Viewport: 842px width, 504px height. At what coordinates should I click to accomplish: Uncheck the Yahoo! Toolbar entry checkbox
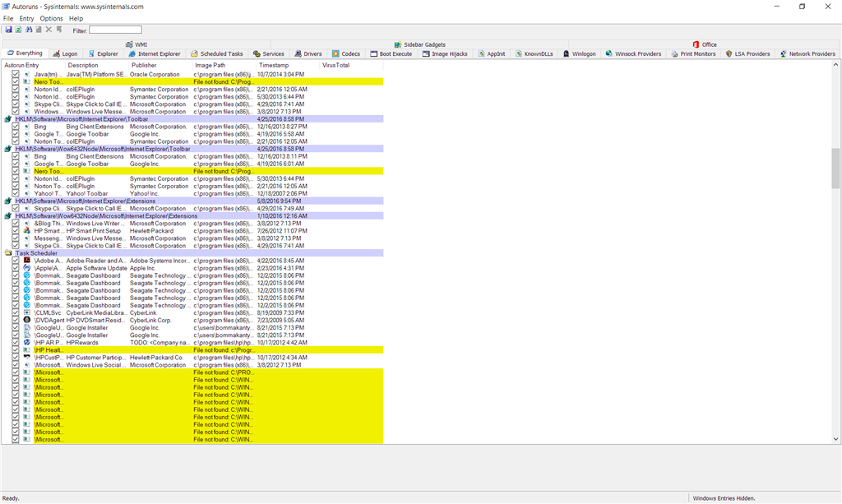(x=16, y=193)
